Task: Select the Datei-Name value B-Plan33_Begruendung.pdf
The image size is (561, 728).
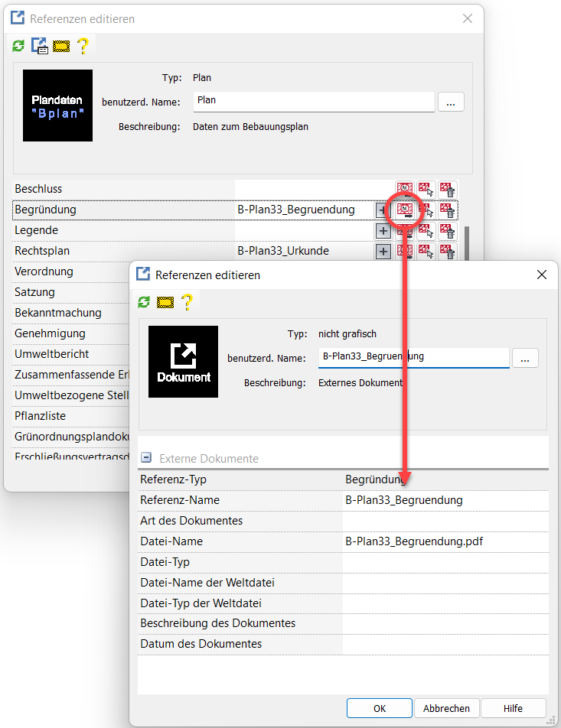Action: point(414,541)
